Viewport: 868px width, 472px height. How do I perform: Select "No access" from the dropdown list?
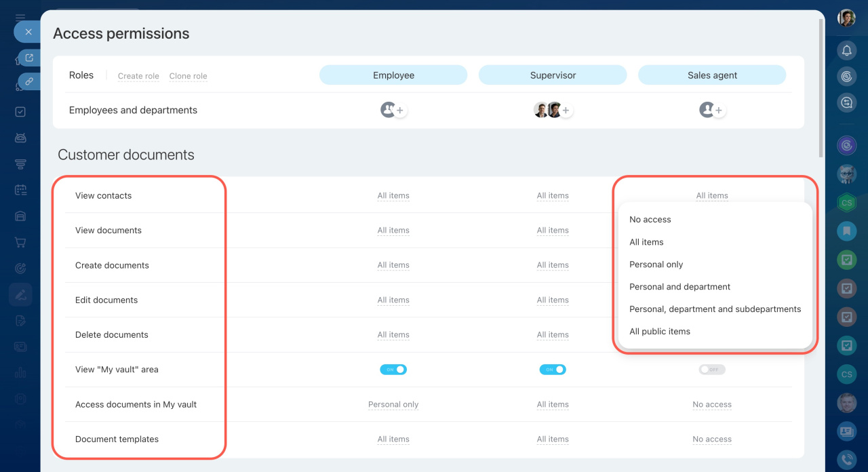650,220
